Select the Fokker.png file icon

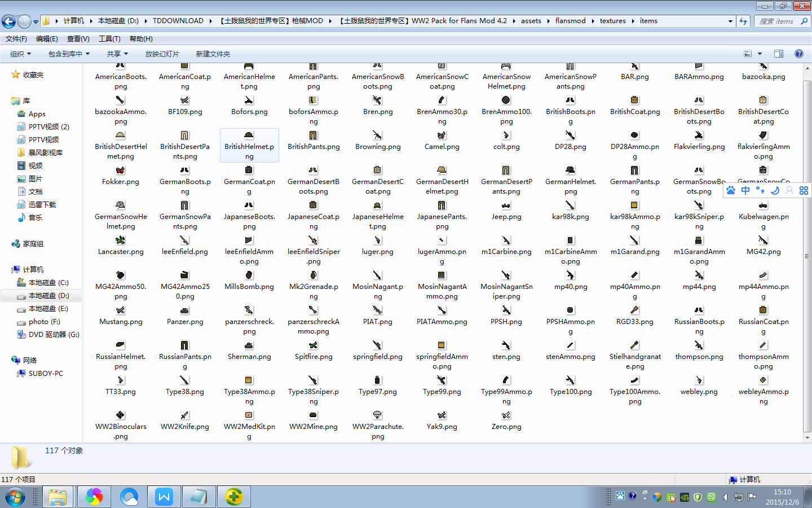[120, 170]
